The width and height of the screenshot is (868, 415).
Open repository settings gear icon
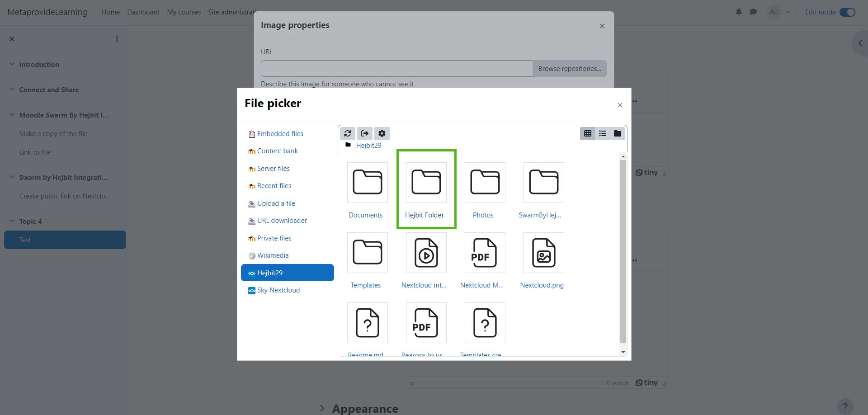pos(382,133)
